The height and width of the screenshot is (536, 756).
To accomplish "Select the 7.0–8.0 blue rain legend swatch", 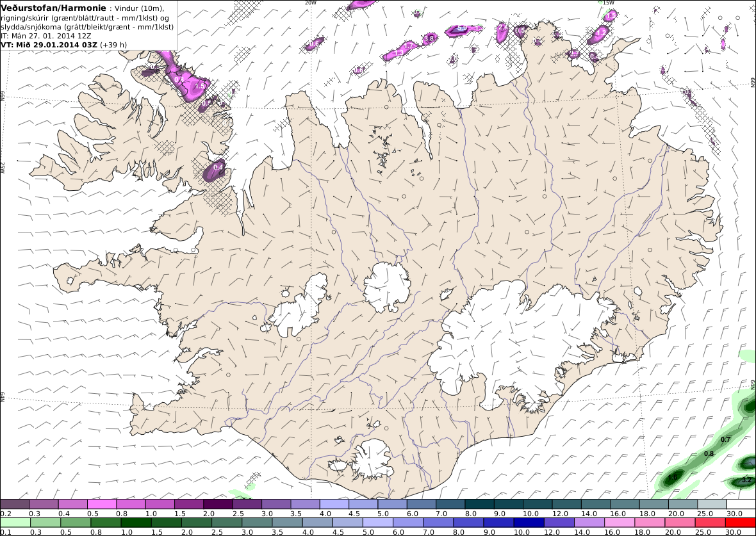I will (x=438, y=523).
